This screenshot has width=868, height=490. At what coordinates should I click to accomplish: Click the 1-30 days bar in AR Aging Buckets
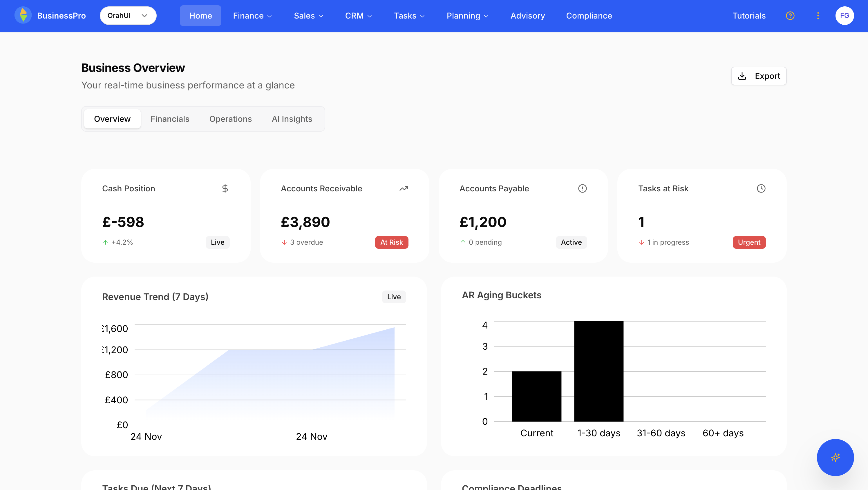click(598, 371)
